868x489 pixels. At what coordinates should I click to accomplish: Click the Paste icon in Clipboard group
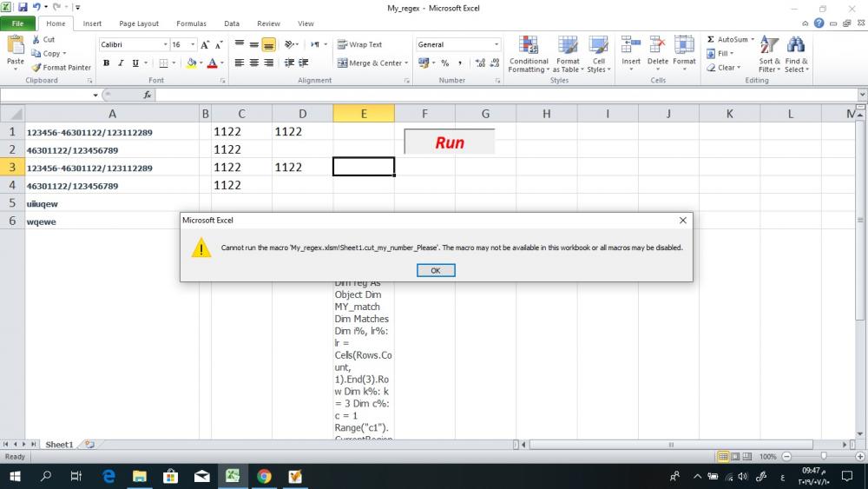[x=16, y=46]
